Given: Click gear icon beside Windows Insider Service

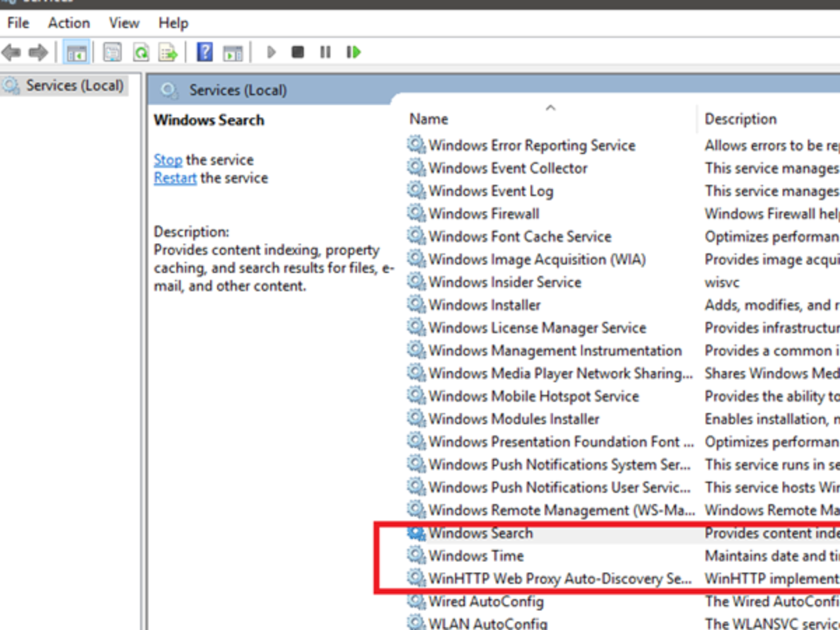Looking at the screenshot, I should 416,282.
